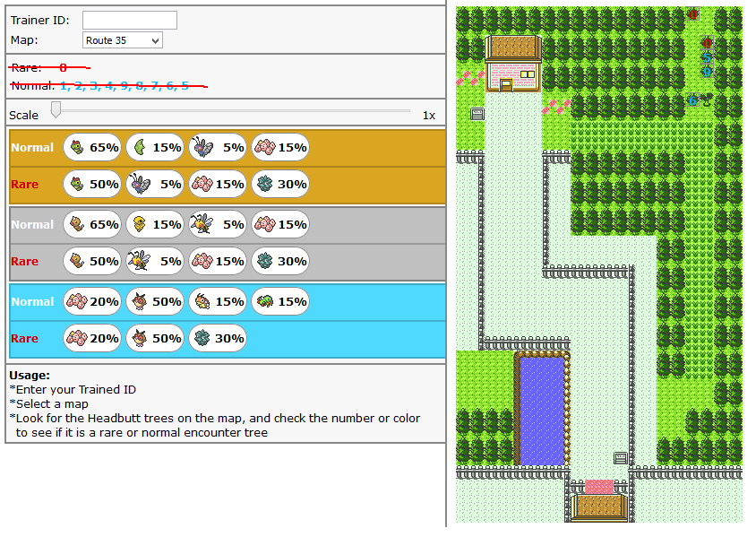Click Weedle 65% badge in gray Normal row

[x=92, y=224]
